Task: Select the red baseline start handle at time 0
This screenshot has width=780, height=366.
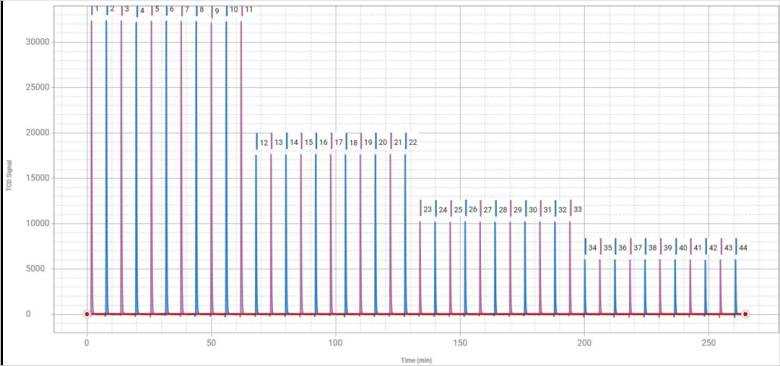Action: [x=87, y=314]
